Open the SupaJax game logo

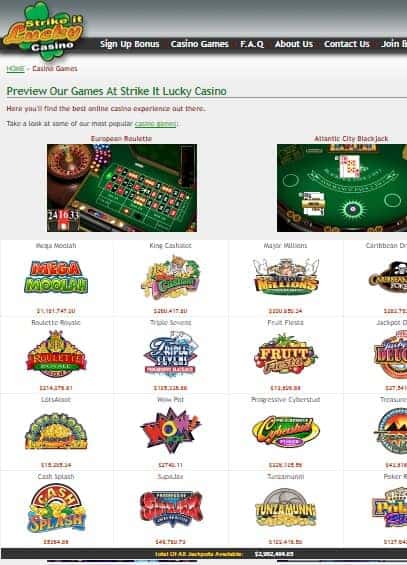click(170, 508)
